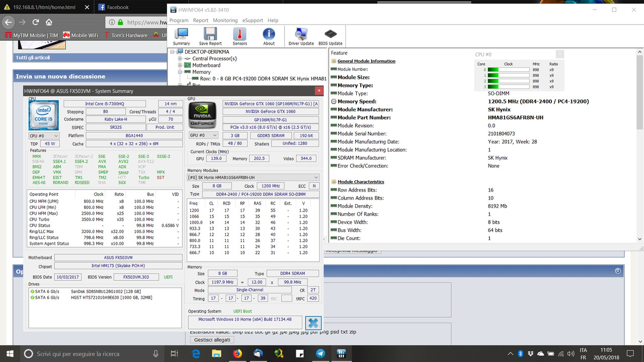This screenshot has height=362, width=644.
Task: Click the Tutti gli articoli link
Action: (x=33, y=58)
